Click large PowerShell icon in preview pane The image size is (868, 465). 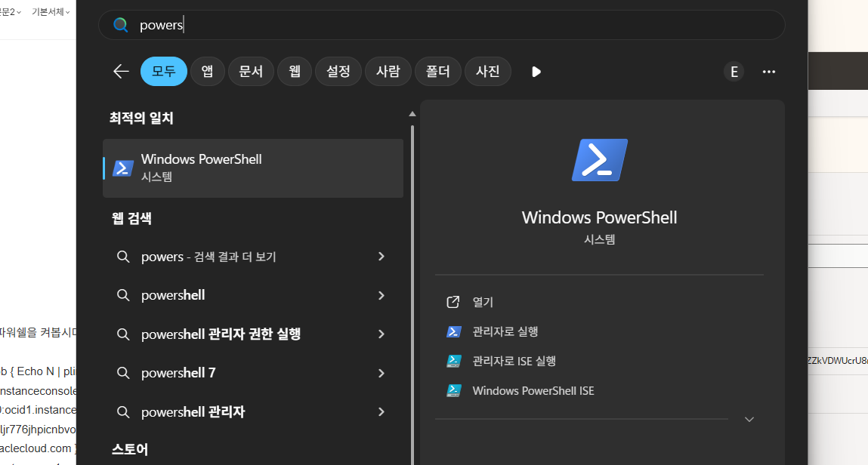click(x=600, y=160)
